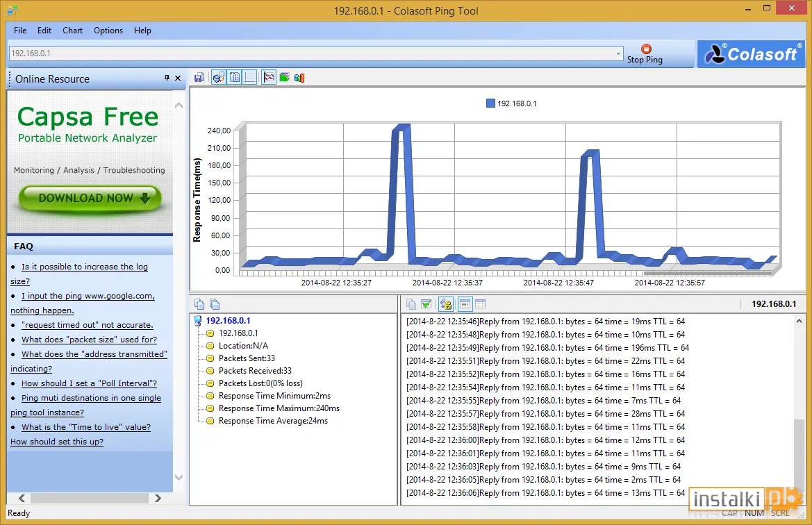Open the Chart menu
812x525 pixels.
click(x=72, y=31)
